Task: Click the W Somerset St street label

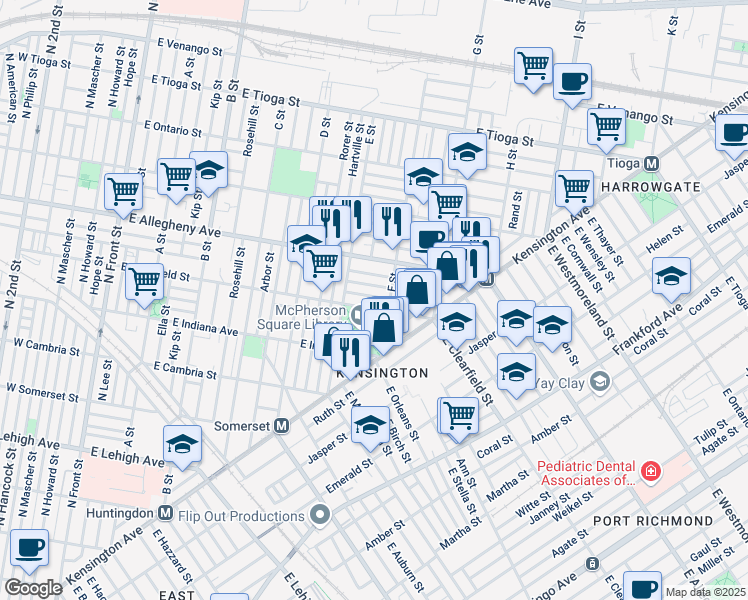Action: coord(42,393)
